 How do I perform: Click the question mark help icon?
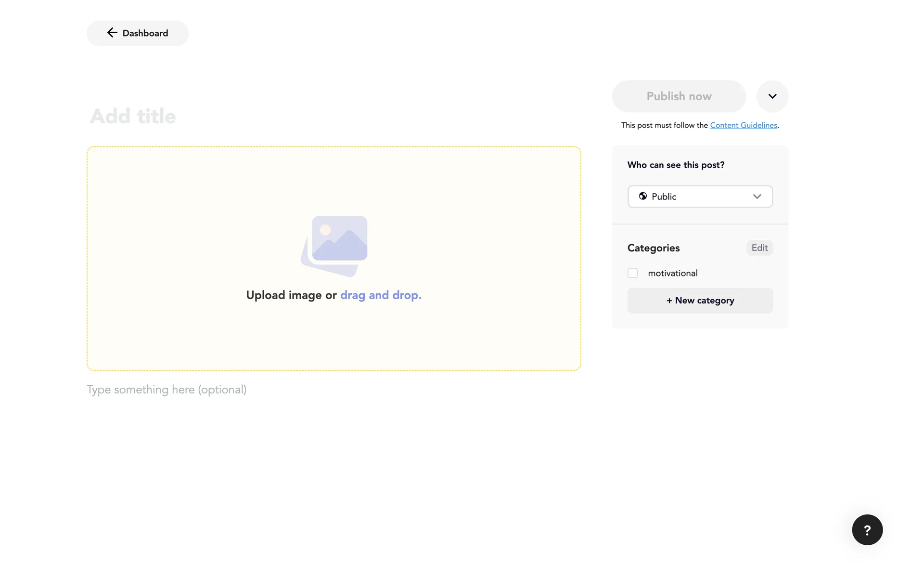(867, 530)
